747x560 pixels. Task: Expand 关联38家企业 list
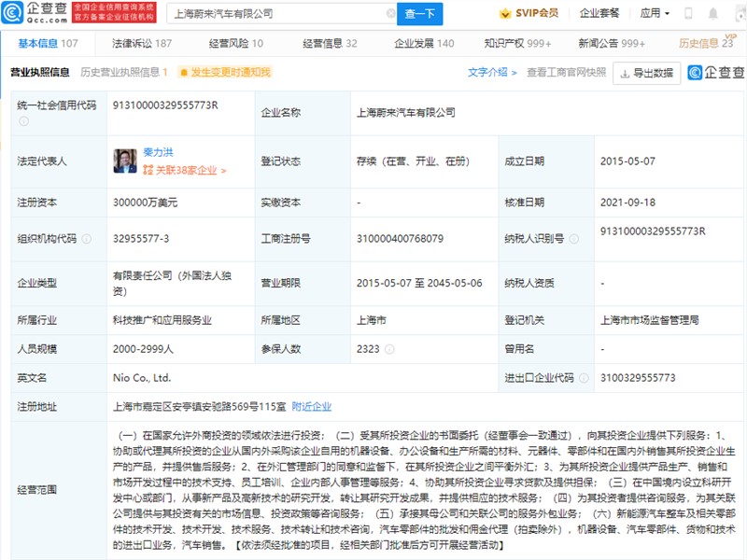point(184,171)
